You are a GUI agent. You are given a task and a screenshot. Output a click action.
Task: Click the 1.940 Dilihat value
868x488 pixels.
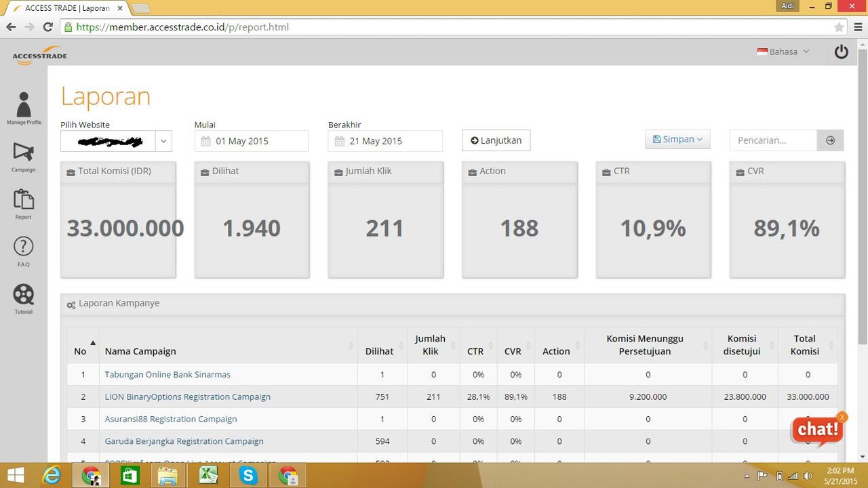252,228
